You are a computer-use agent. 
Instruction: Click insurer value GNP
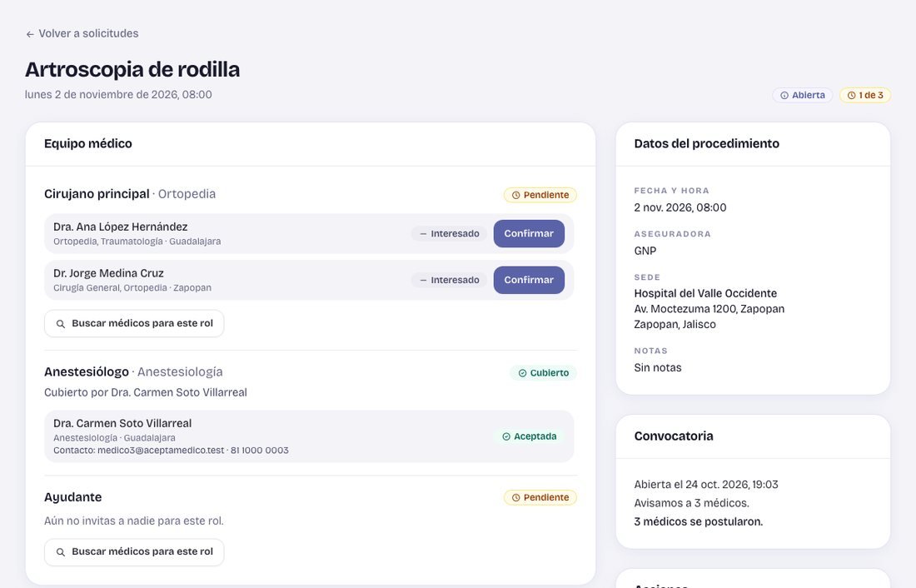[x=645, y=251]
